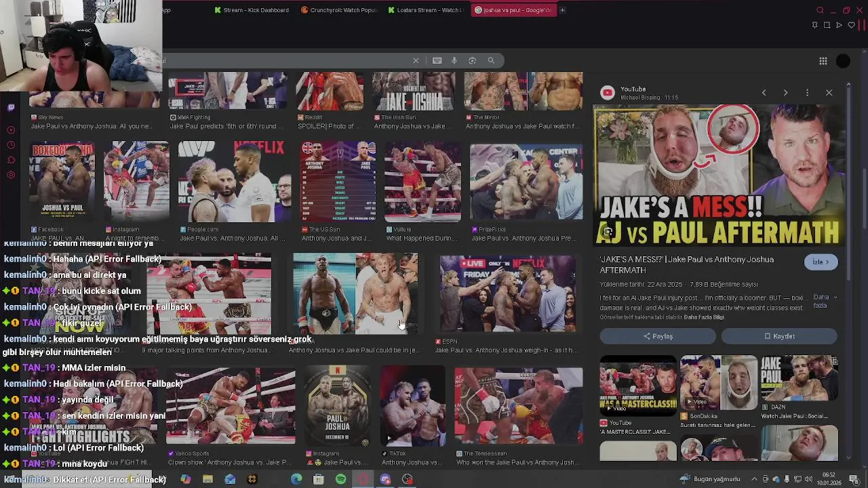Image resolution: width=868 pixels, height=488 pixels.
Task: Click the Sky News result caption
Action: coord(92,126)
